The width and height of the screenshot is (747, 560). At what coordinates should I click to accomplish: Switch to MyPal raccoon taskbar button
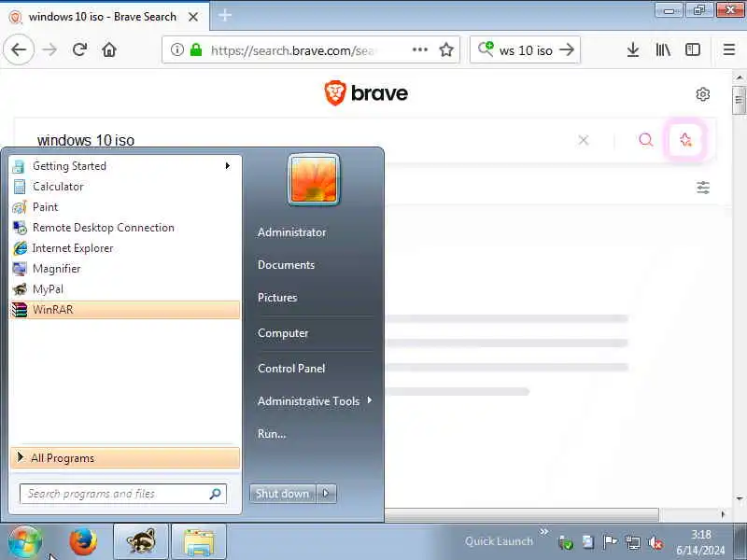(141, 542)
